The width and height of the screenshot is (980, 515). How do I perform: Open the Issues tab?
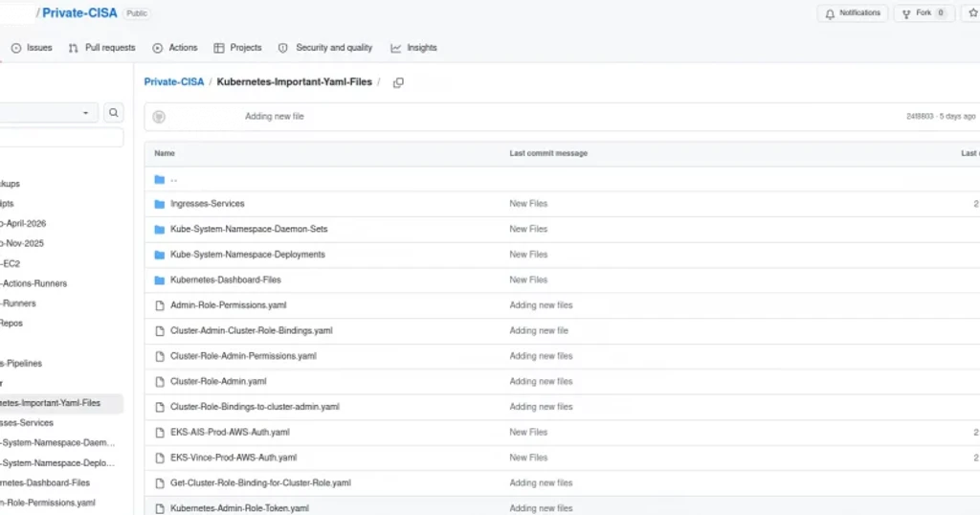[32, 48]
